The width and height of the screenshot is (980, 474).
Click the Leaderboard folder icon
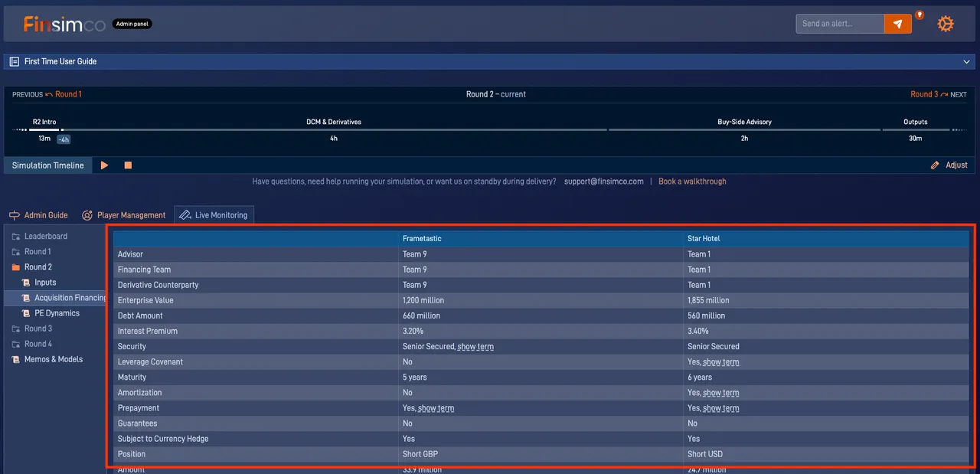[16, 237]
